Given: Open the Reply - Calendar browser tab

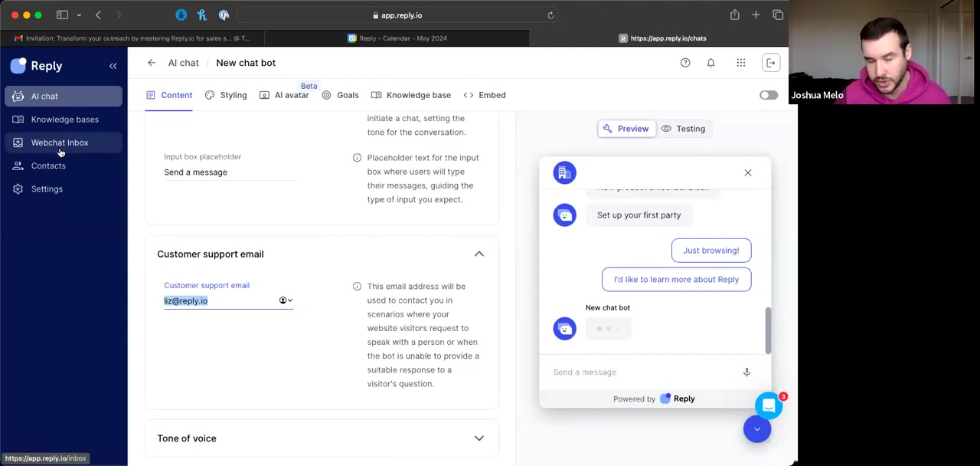Looking at the screenshot, I should [x=397, y=38].
